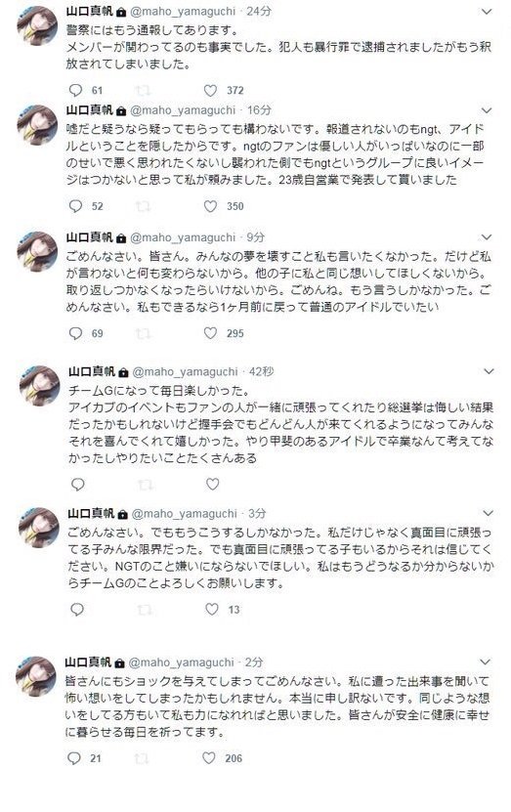Retweet the 42秒 tweet about チームG

[146, 485]
